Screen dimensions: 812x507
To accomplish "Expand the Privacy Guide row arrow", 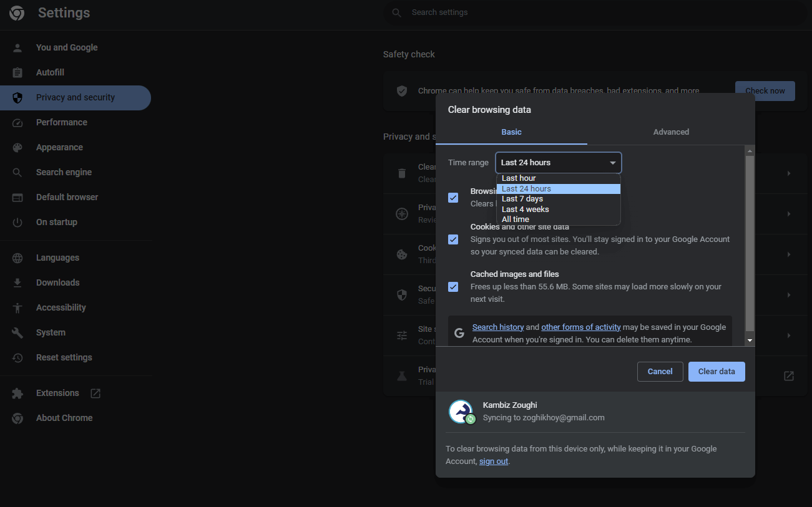I will pos(789,214).
